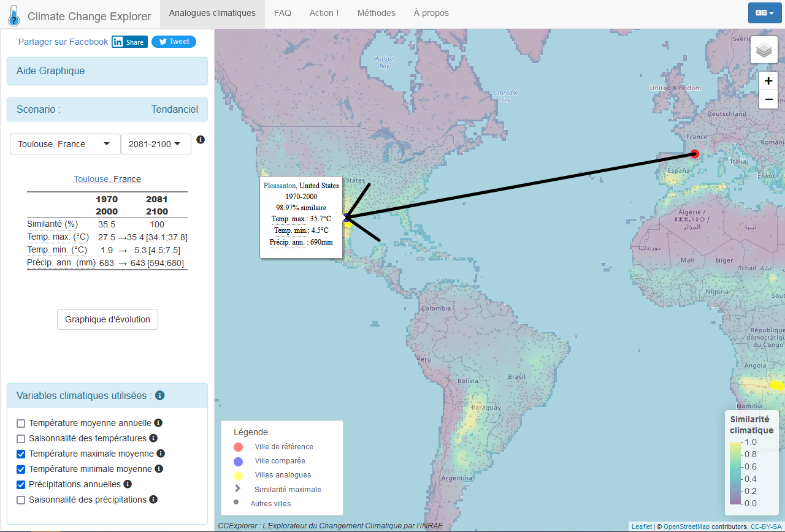The height and width of the screenshot is (532, 785).
Task: Click the red Toulouse reference city marker
Action: point(694,154)
